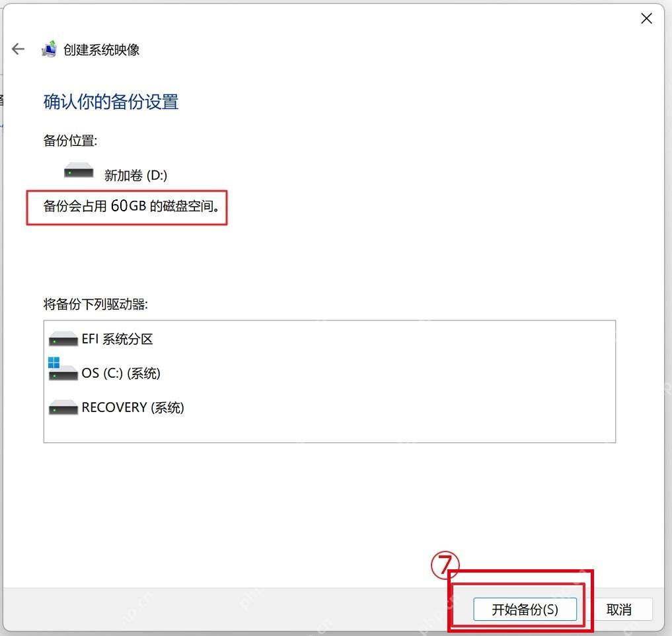Viewport: 672px width, 636px height.
Task: Close the system image dialog
Action: 646,18
